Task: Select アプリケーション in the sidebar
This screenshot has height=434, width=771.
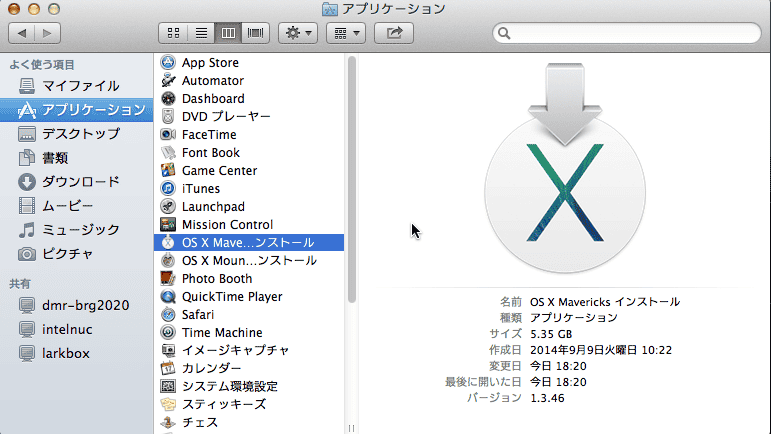Action: (x=77, y=110)
